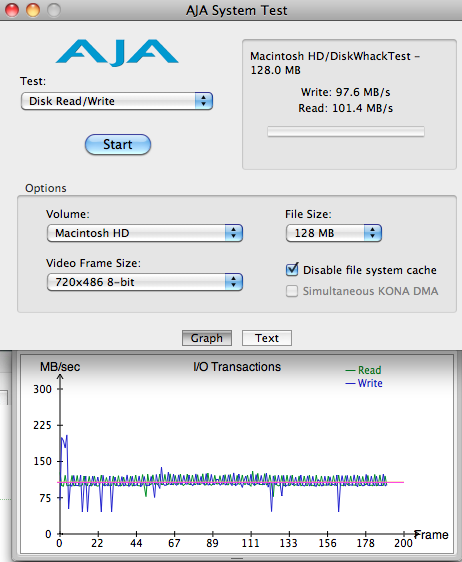Uncheck Disable file system cache

click(x=292, y=270)
